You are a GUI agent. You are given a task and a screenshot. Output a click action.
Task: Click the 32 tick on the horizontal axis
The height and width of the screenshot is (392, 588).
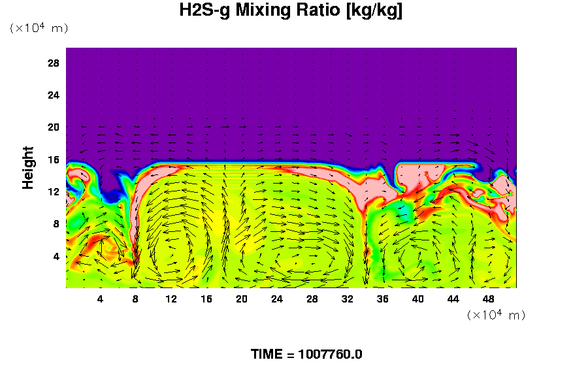tap(348, 299)
